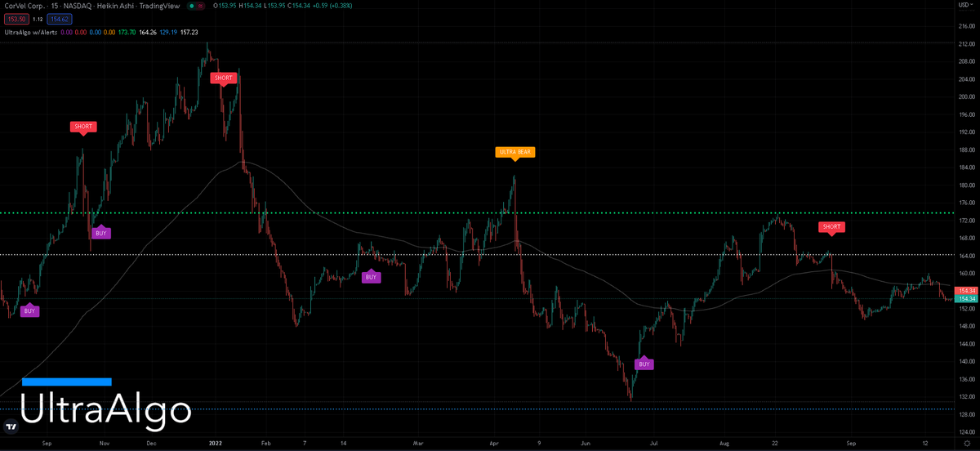Click the white 164.26 legend value
980x451 pixels.
click(x=148, y=33)
